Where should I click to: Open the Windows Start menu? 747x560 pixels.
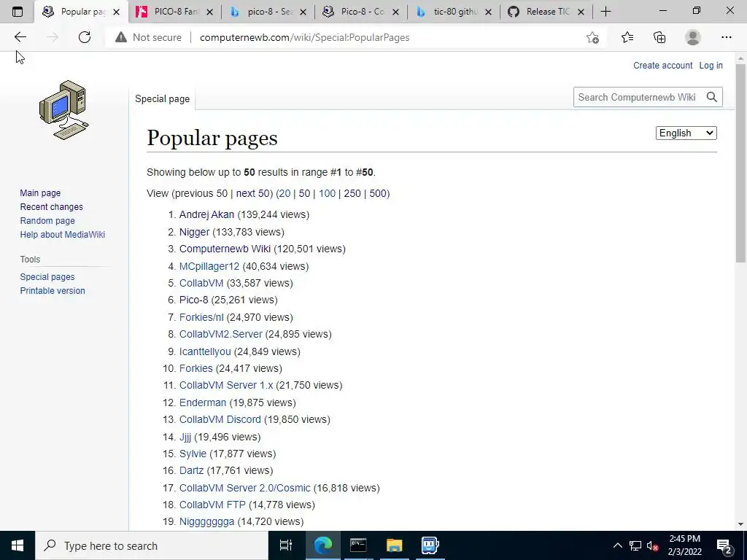coord(18,545)
